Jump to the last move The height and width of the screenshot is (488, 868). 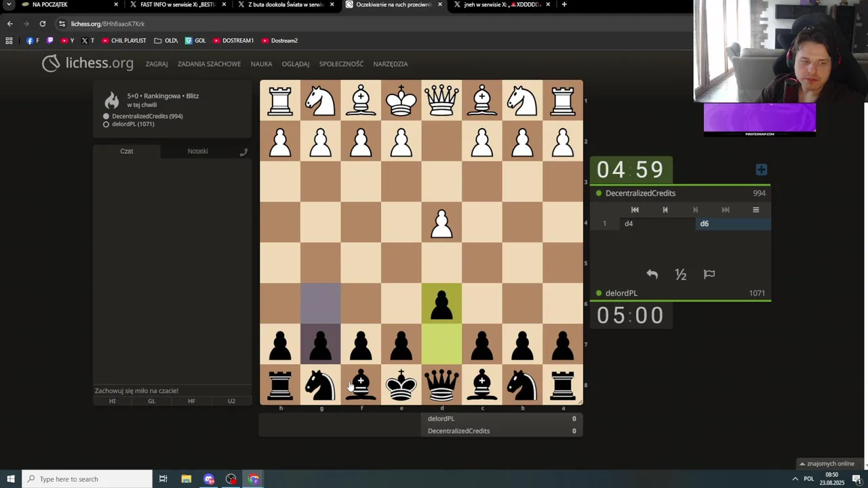[x=726, y=210]
